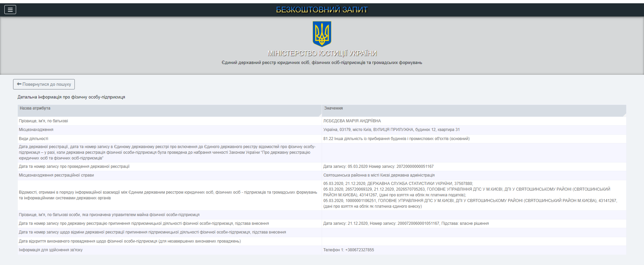Image resolution: width=644 pixels, height=265 pixels.
Task: Select the "Інформація для здійснення зв'язку" row label
Action: pyautogui.click(x=51, y=250)
